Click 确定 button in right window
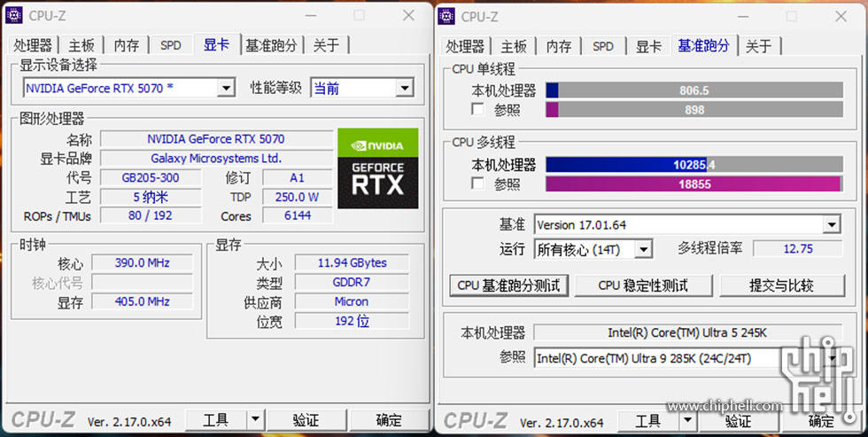Viewport: 868px width, 437px height. (x=822, y=422)
